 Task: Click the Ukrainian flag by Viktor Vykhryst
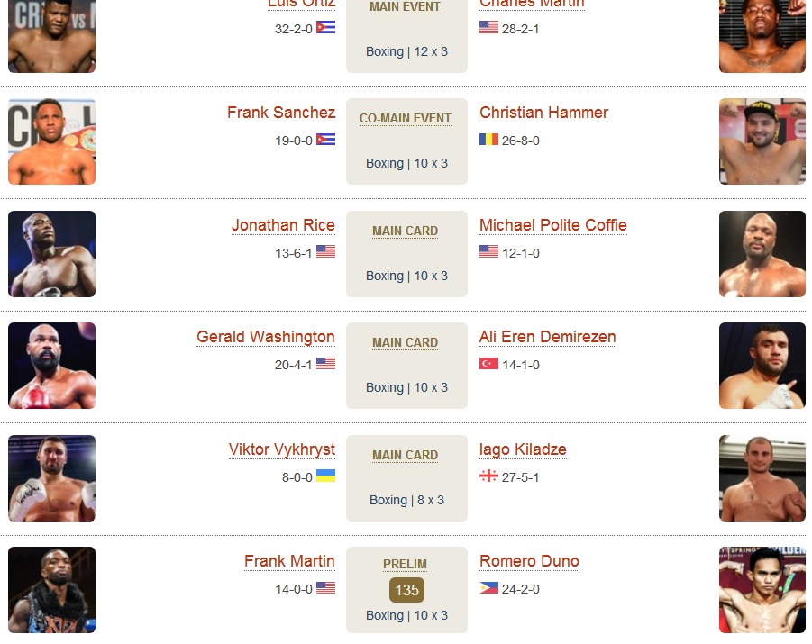325,476
